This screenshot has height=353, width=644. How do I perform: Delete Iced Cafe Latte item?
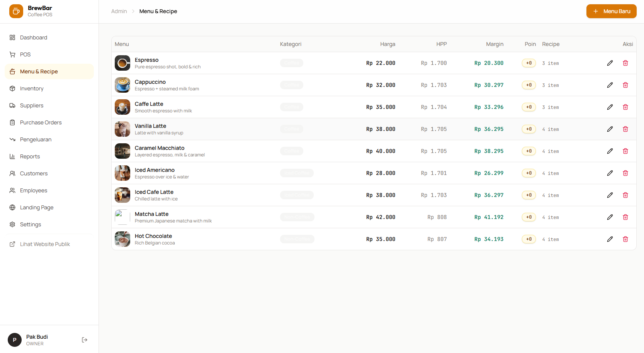pos(625,195)
